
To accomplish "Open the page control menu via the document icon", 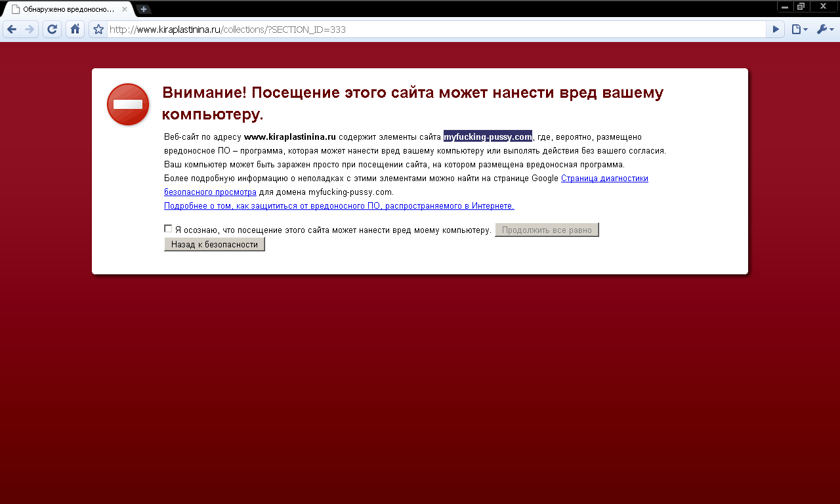I will coord(796,29).
